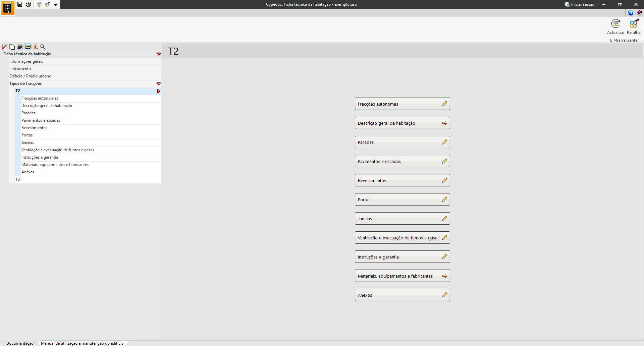644x346 pixels.
Task: Open the globe language selector icon
Action: click(631, 13)
